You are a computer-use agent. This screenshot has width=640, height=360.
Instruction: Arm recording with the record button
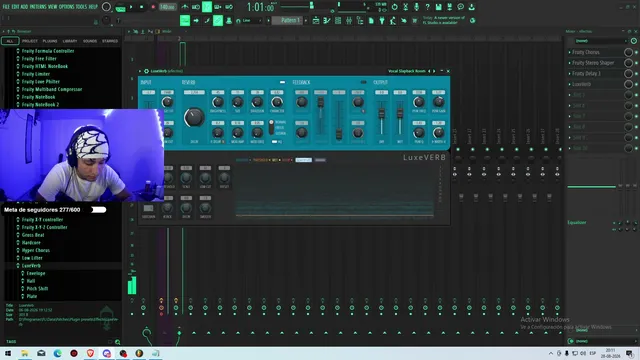coord(153,7)
